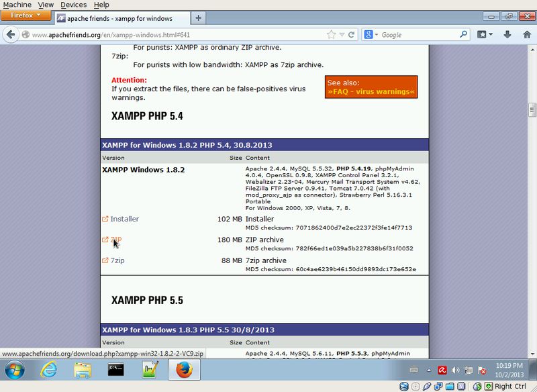537x392 pixels.
Task: Download the XAMPP 1.8.2 7zip link
Action: pos(117,260)
